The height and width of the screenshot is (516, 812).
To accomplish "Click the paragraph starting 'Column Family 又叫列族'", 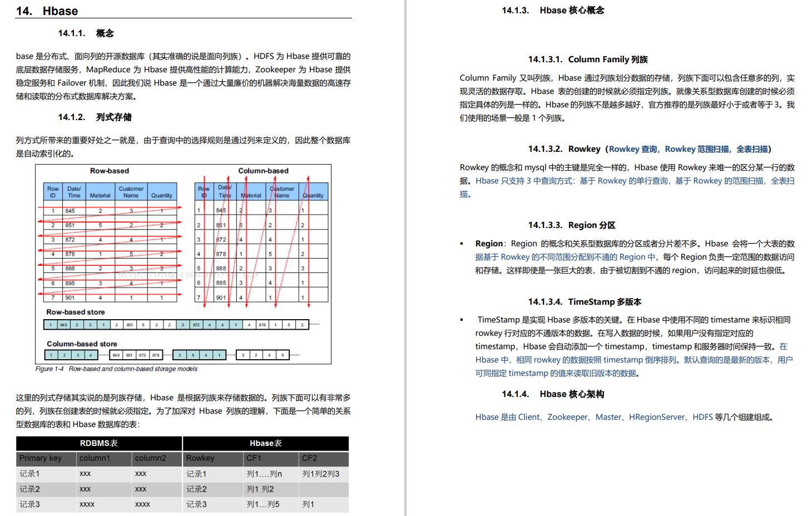I will point(627,98).
